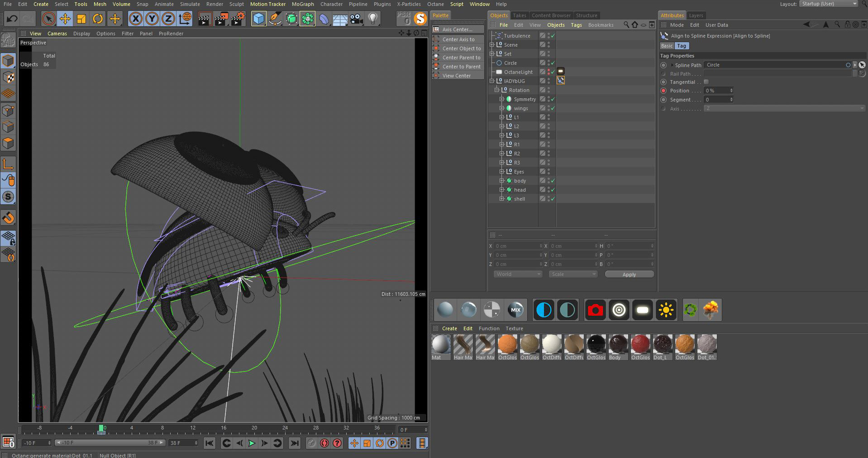Toggle the Segment keyframe radio dot
The image size is (868, 458).
click(x=663, y=100)
